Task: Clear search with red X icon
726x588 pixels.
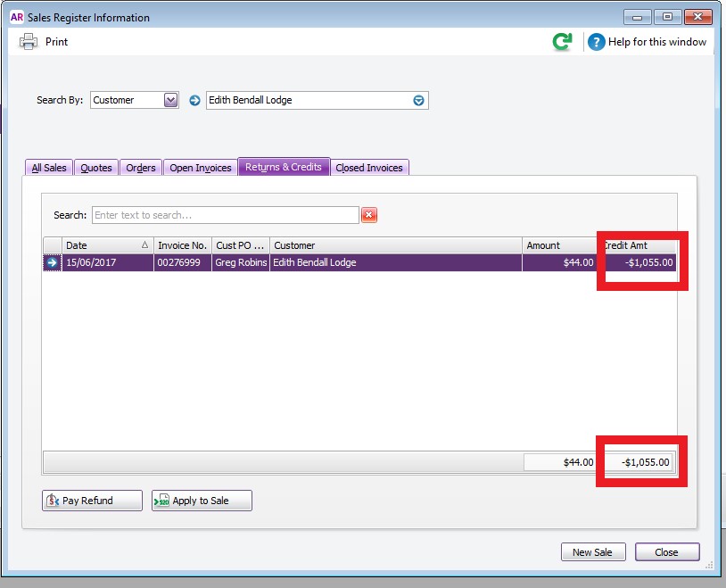Action: (x=369, y=215)
